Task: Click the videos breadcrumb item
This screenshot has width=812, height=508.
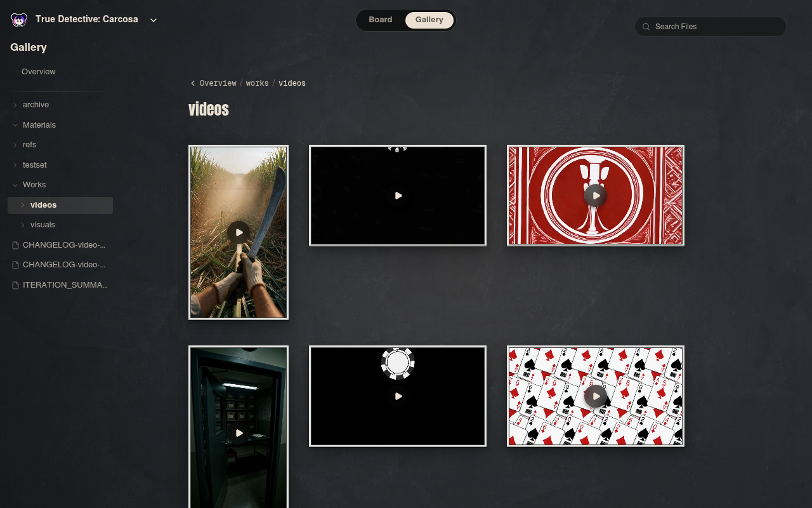Action: click(292, 83)
